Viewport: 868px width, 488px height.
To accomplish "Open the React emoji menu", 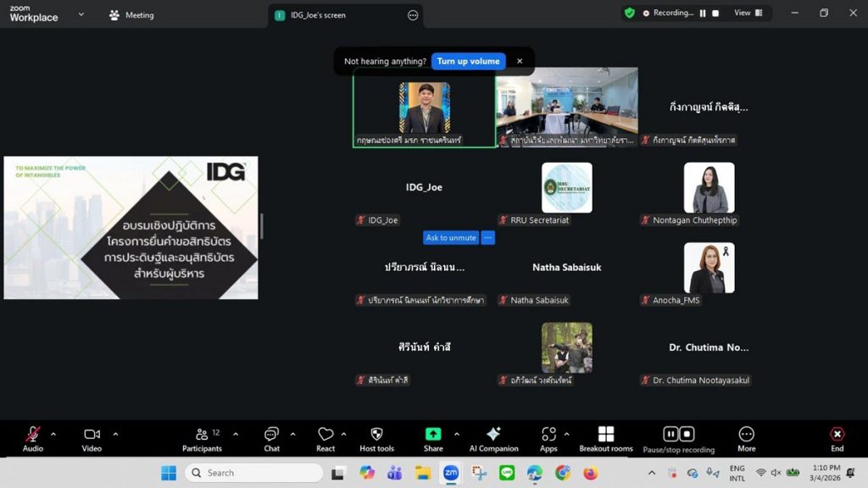I will point(325,438).
